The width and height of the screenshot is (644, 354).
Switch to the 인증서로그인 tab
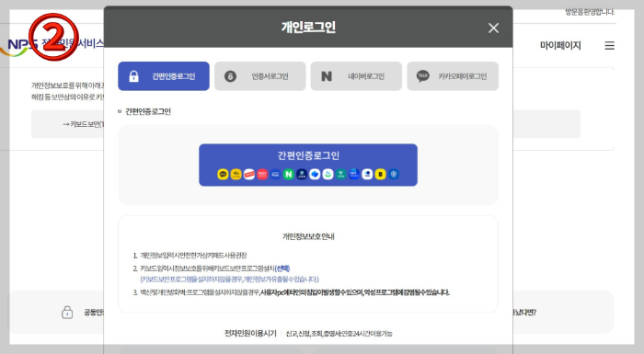pyautogui.click(x=260, y=76)
